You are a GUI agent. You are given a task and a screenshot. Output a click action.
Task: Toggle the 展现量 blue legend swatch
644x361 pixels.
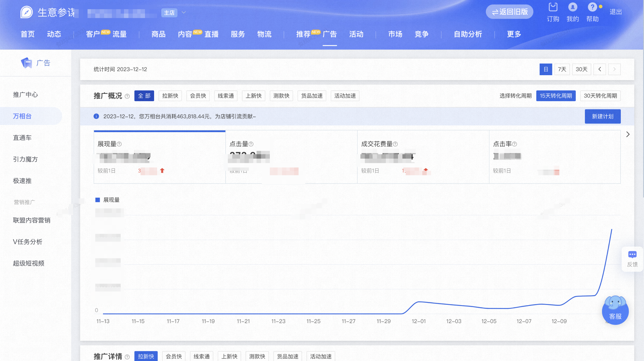(x=97, y=200)
